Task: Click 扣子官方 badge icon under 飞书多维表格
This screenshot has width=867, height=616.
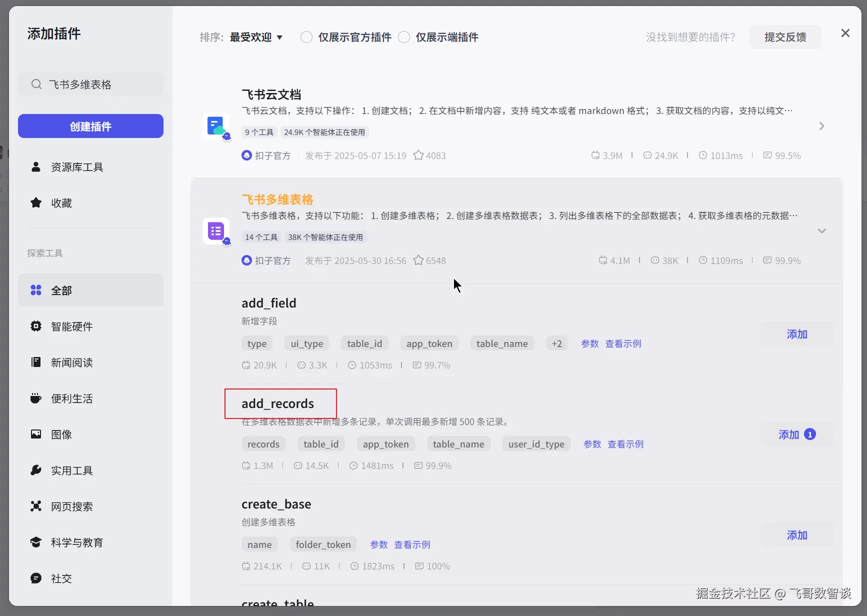Action: click(x=246, y=260)
